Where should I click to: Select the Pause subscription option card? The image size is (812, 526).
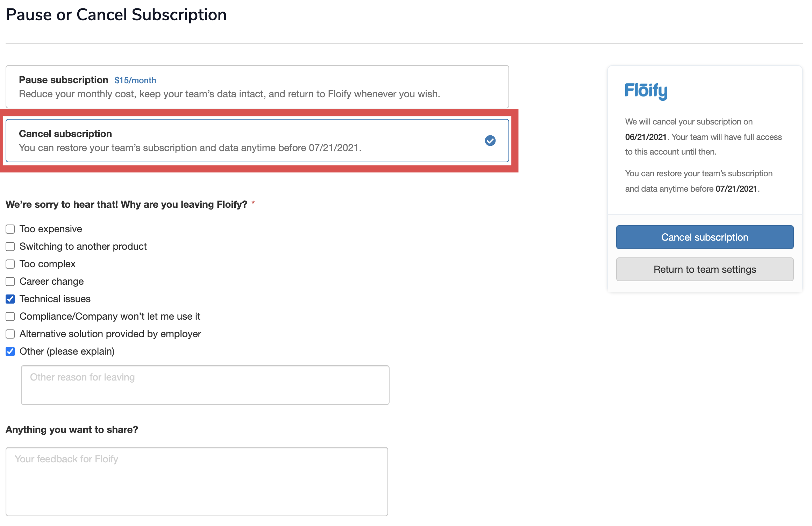(x=257, y=87)
